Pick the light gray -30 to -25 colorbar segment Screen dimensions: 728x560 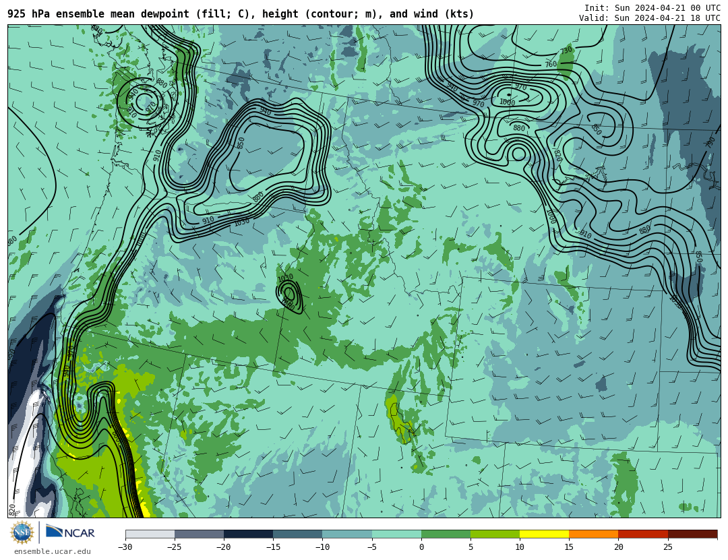150,534
